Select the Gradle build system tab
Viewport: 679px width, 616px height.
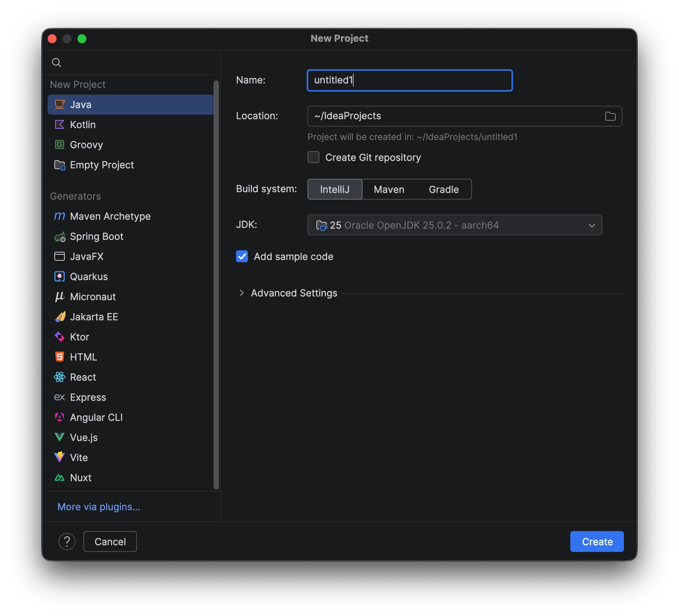click(443, 189)
